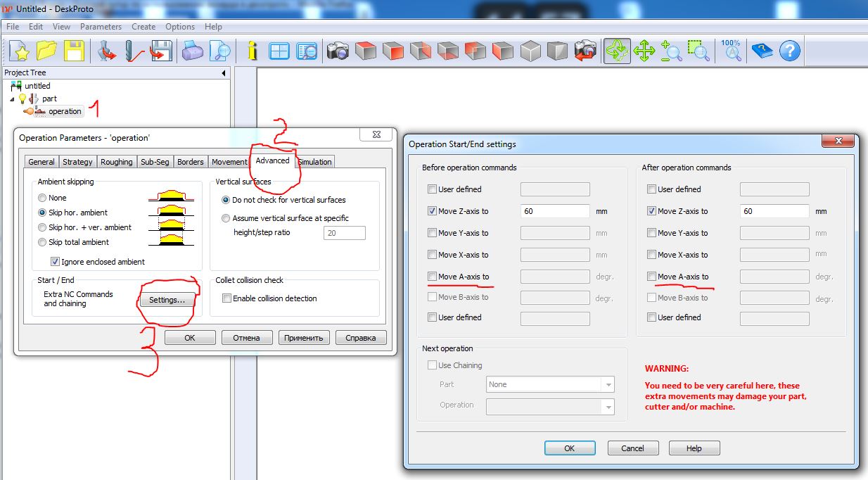The width and height of the screenshot is (868, 480).
Task: Uncheck Ignore enclosed ambient checkbox
Action: (x=56, y=262)
